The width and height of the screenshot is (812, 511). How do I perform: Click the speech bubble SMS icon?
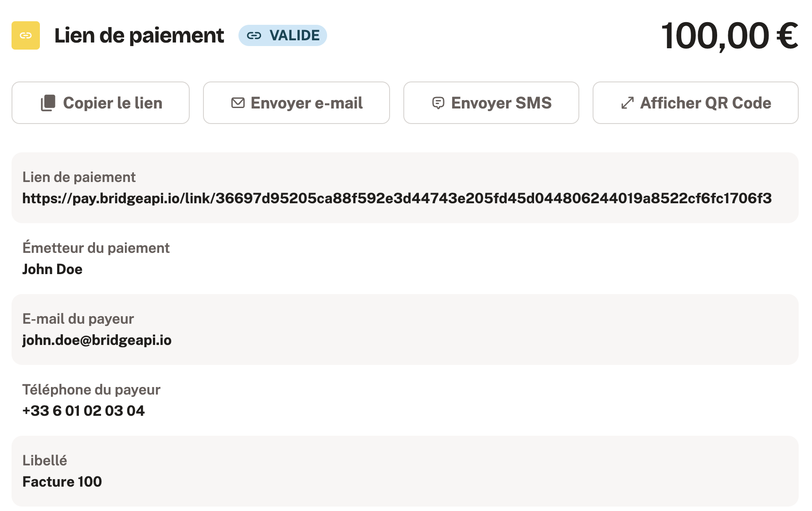tap(438, 103)
